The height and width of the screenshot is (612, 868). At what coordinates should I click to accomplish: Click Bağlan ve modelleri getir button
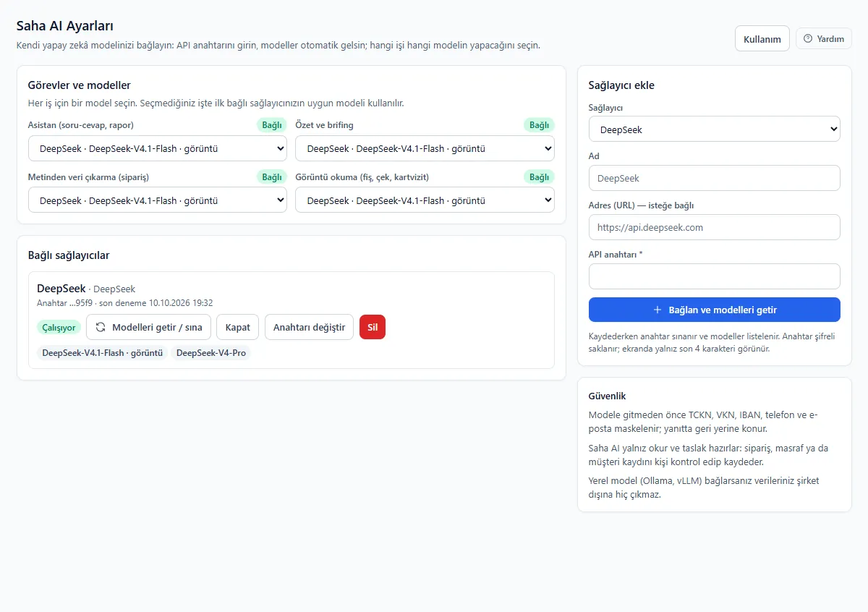point(715,310)
